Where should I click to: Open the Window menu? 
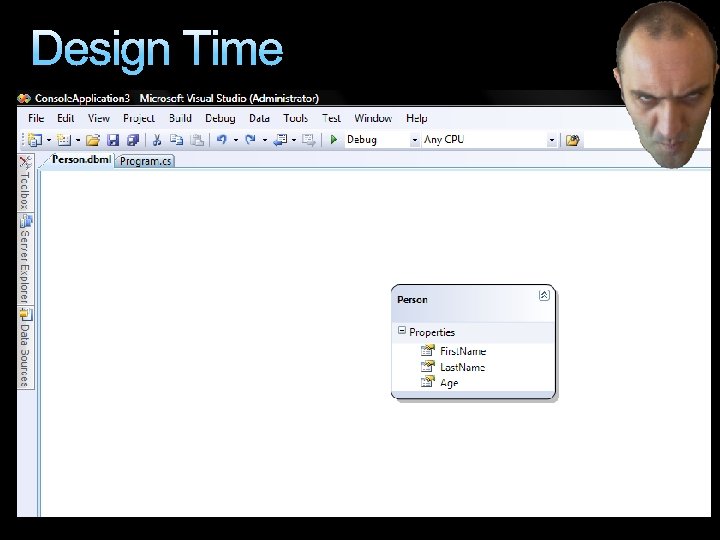click(373, 118)
